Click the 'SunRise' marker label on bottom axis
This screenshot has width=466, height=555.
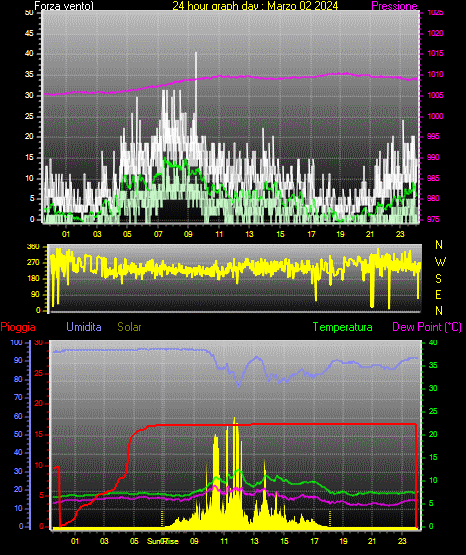tap(163, 541)
